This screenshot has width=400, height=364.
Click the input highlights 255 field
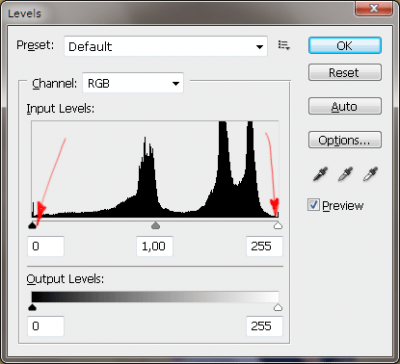pyautogui.click(x=264, y=246)
